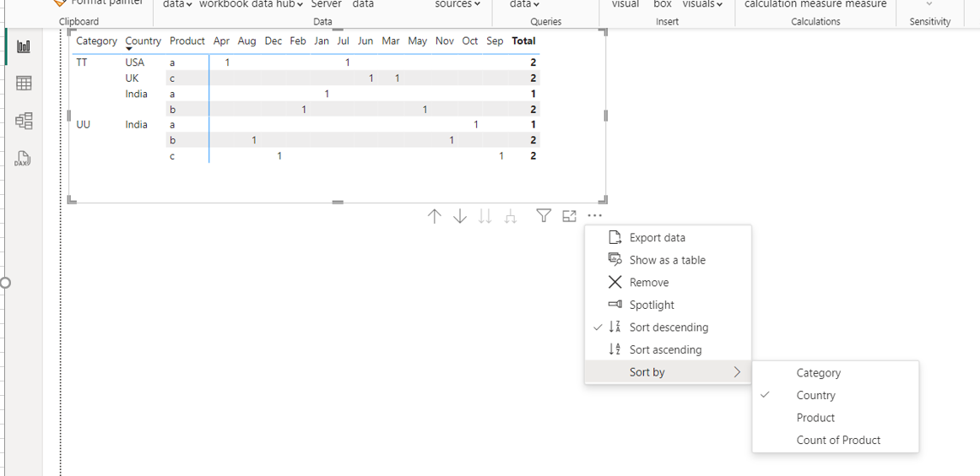Sort by Country in submenu
Screen dimensions: 980x476
click(x=836, y=396)
